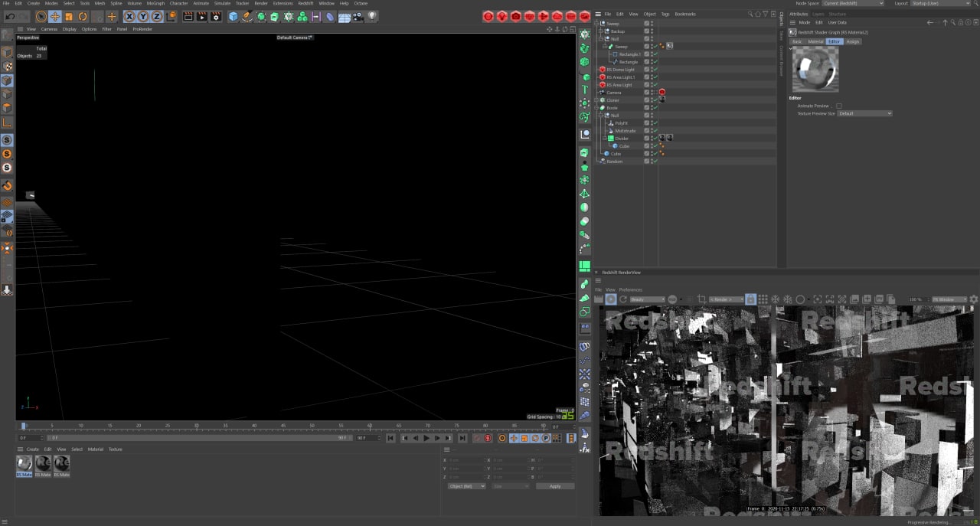Click the Undo arrow in top toolbar

pos(10,16)
